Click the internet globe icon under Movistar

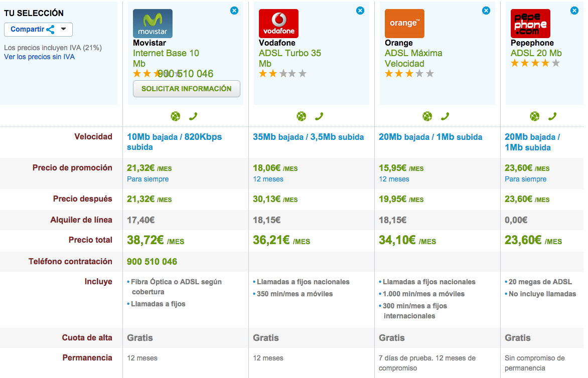pyautogui.click(x=176, y=116)
